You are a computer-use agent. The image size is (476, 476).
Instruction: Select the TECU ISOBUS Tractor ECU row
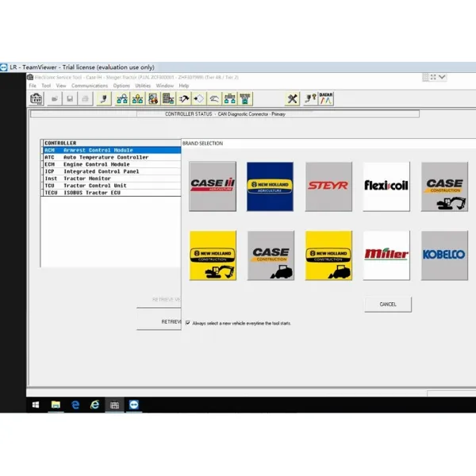[x=112, y=193]
